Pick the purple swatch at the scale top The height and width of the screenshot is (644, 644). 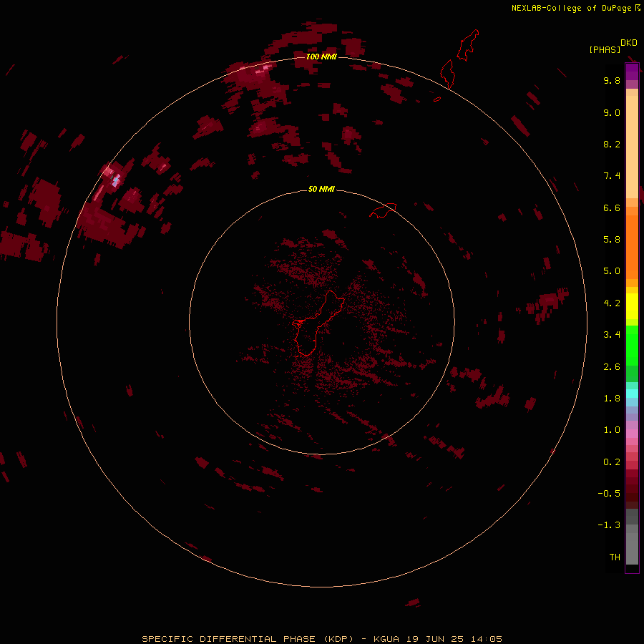(x=632, y=72)
